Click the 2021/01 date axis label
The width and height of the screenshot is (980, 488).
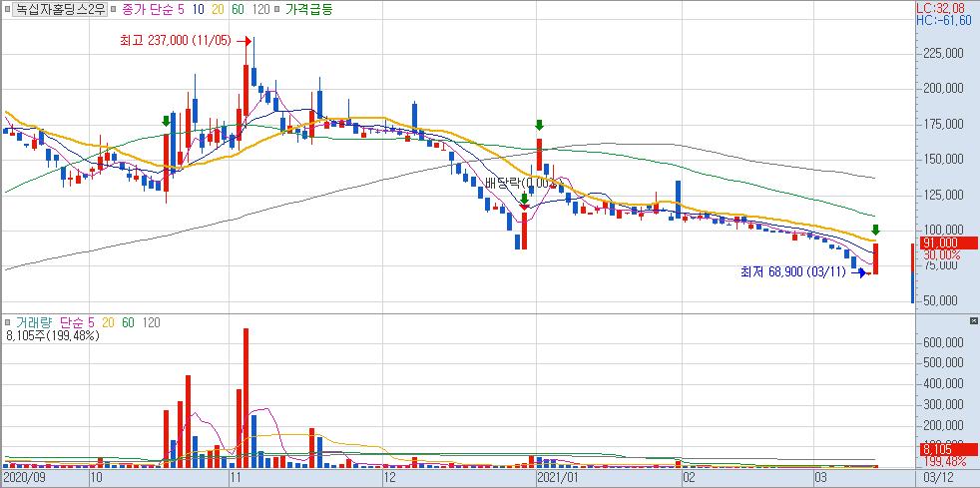[559, 477]
